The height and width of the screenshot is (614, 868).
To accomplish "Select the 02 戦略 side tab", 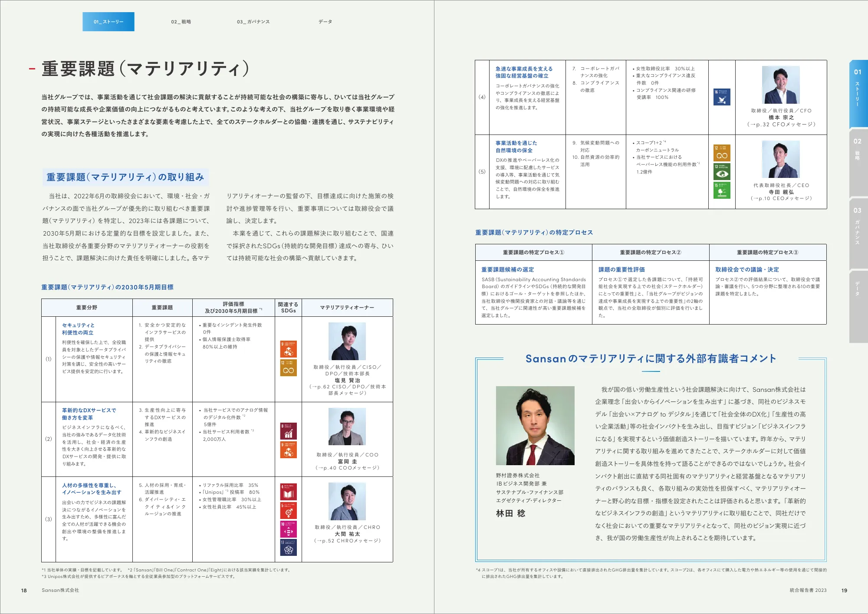I will (x=858, y=163).
